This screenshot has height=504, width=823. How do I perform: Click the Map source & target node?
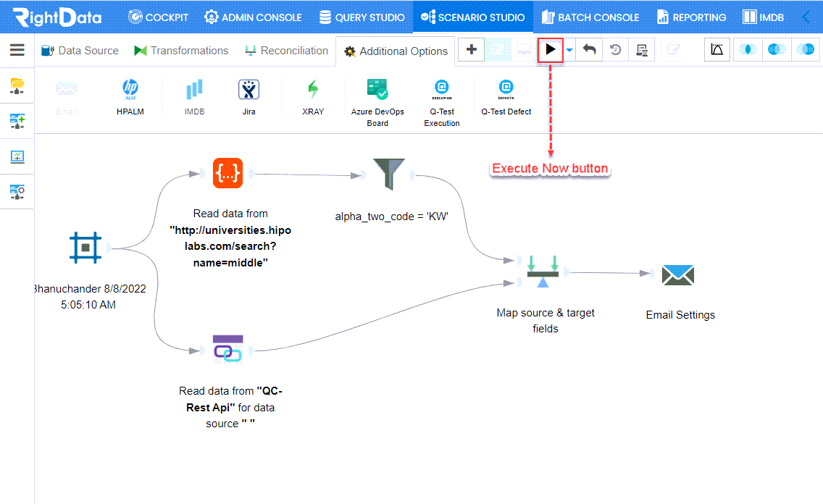pos(543,272)
